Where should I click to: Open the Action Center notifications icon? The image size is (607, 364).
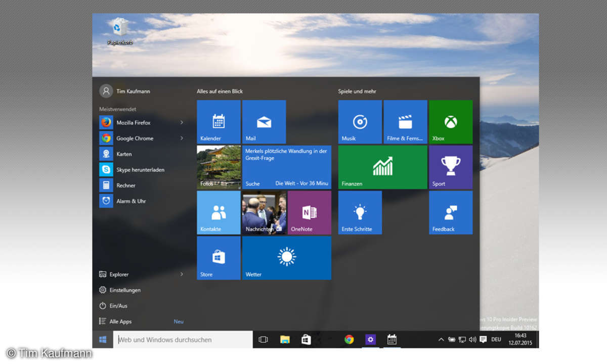[483, 340]
